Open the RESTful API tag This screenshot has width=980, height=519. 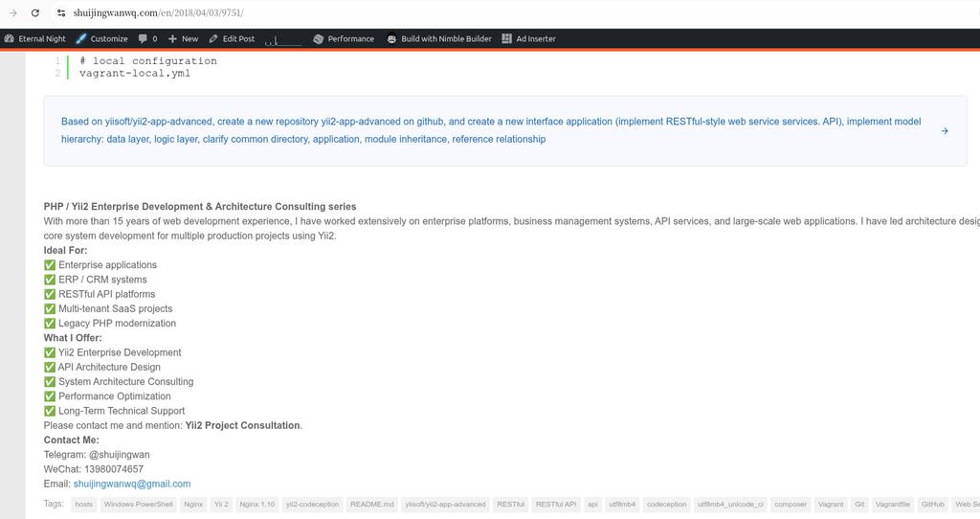[556, 504]
